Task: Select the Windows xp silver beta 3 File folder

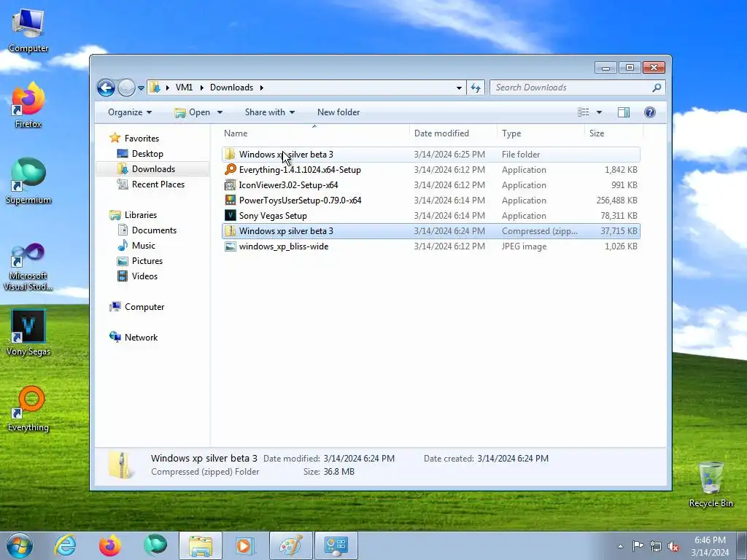Action: pos(430,155)
